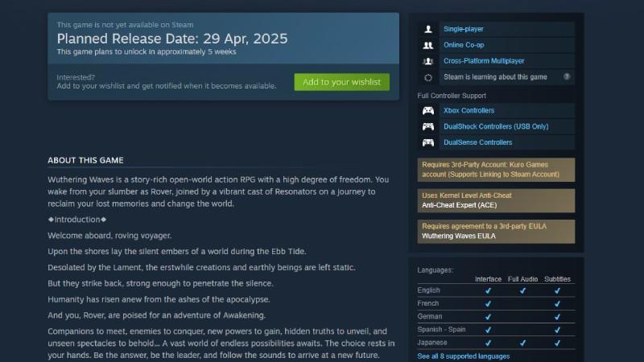Click 'This game is not yet available on Steam'
This screenshot has width=644, height=362.
(125, 25)
